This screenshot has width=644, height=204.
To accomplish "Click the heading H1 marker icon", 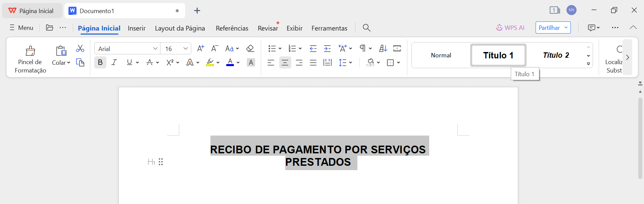I will click(x=151, y=162).
